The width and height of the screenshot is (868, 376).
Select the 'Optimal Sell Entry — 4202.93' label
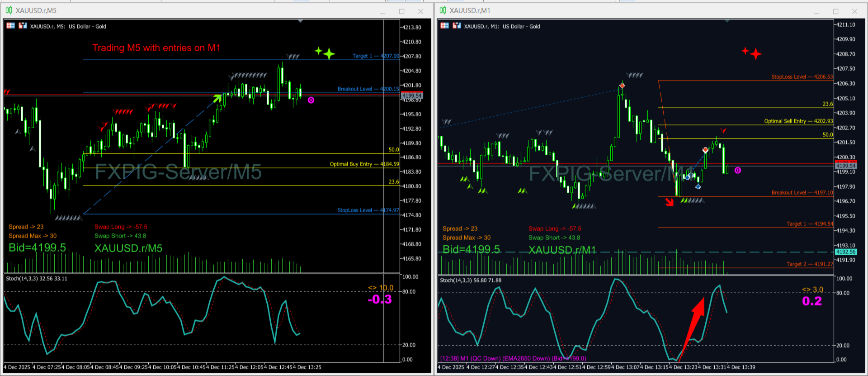click(x=798, y=121)
